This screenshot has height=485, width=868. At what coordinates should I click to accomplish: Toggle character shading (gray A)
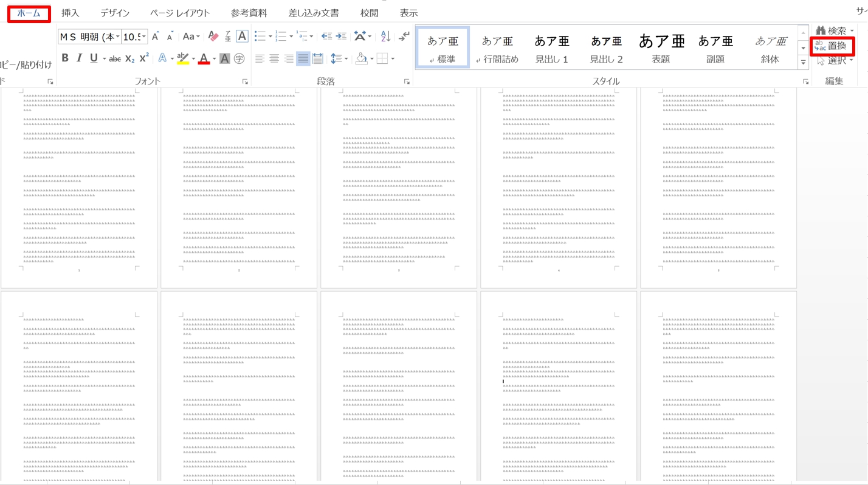(x=224, y=58)
